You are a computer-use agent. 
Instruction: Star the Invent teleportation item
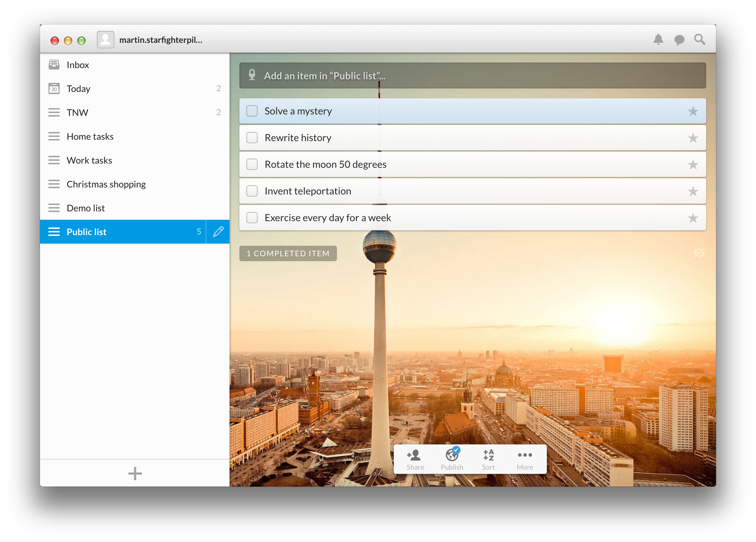tap(693, 191)
